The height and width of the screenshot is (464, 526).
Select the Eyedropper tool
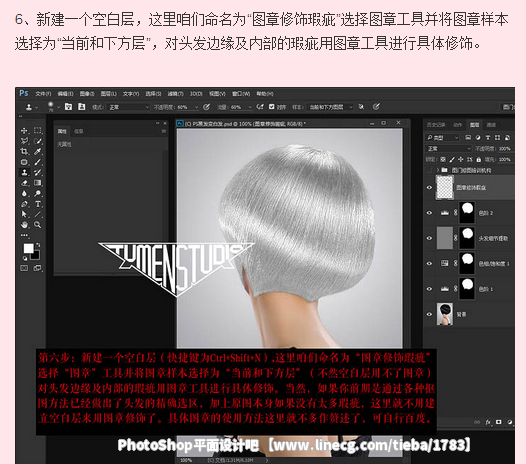[38, 151]
